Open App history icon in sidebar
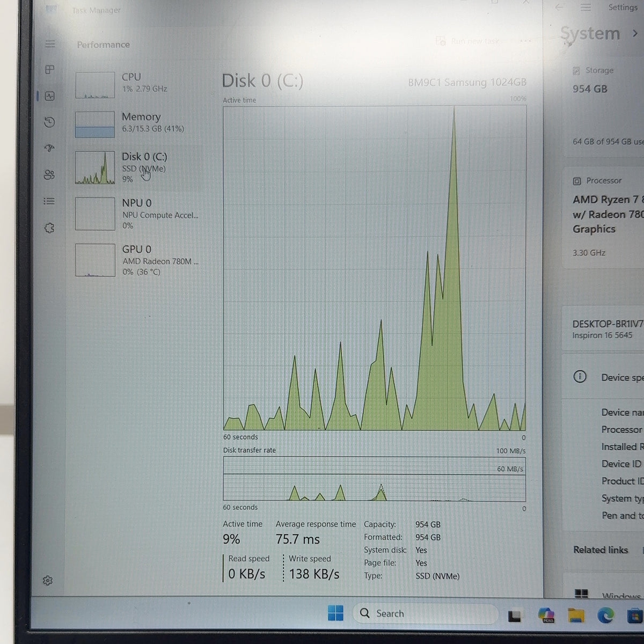 point(49,122)
